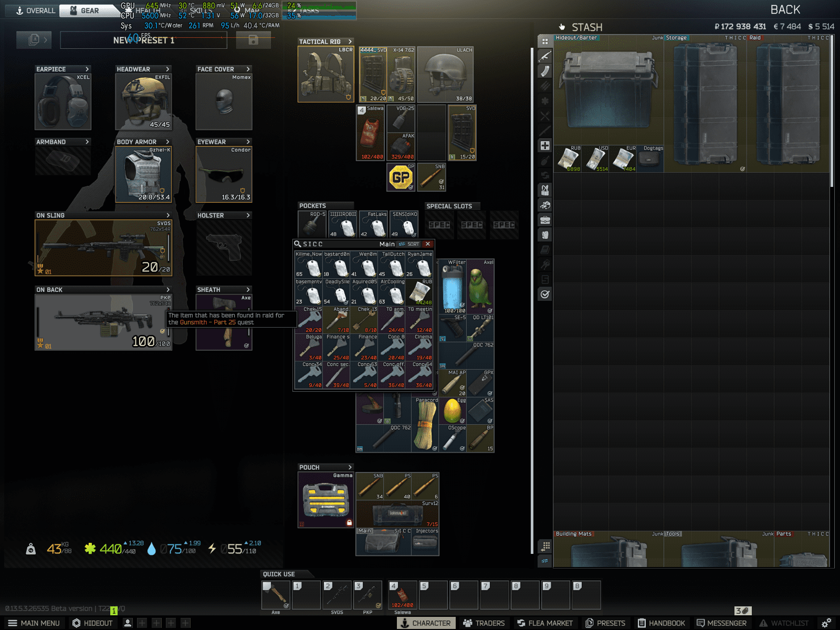Toggle the stash grid view button

click(x=546, y=546)
